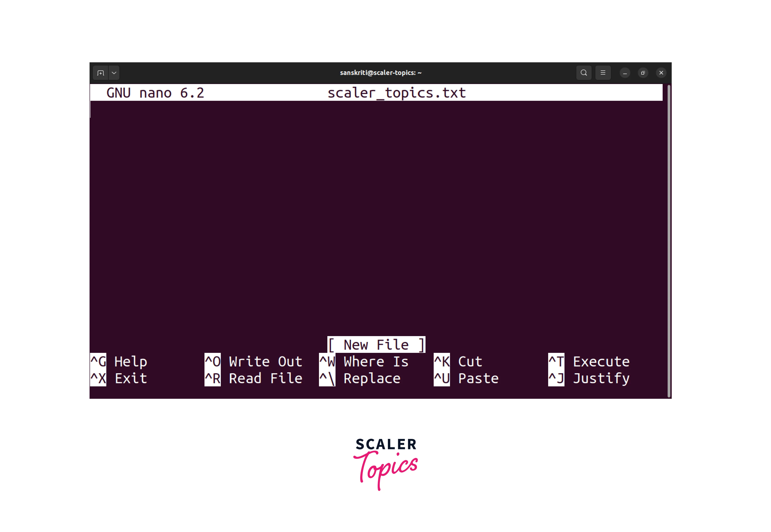Image resolution: width=771 pixels, height=532 pixels.
Task: Close the terminal window
Action: pos(661,73)
